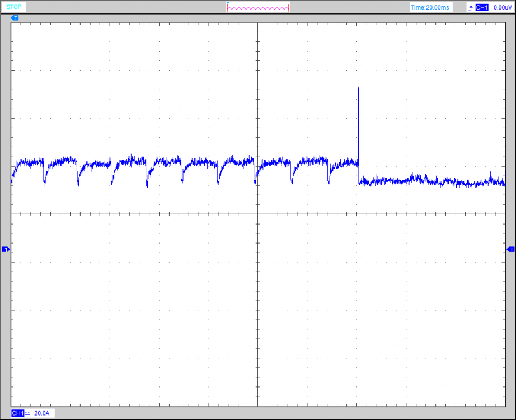
Task: Select the waveform memory overview thumbnail
Action: 258,8
